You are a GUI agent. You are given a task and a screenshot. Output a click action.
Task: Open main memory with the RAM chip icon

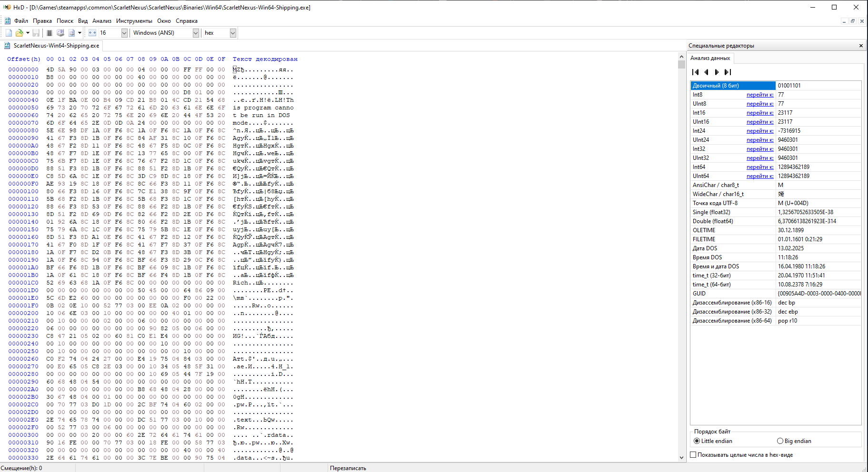(x=49, y=33)
